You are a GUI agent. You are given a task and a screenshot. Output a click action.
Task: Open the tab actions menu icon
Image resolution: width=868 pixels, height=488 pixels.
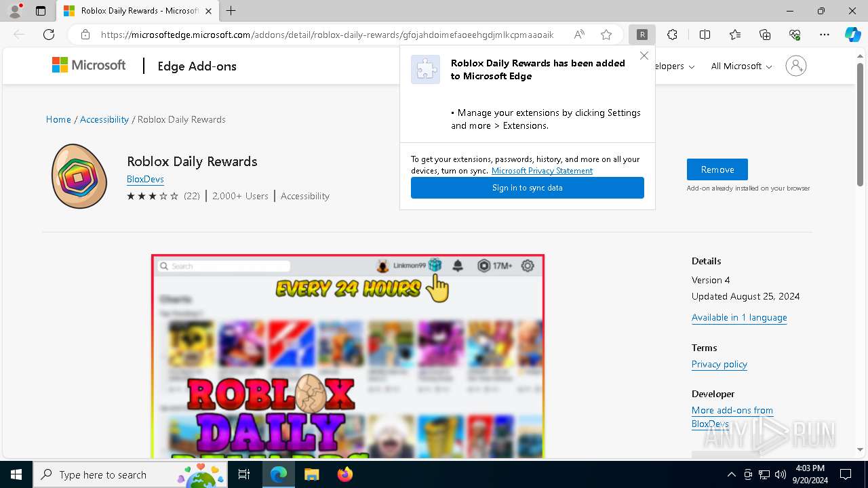coord(41,11)
